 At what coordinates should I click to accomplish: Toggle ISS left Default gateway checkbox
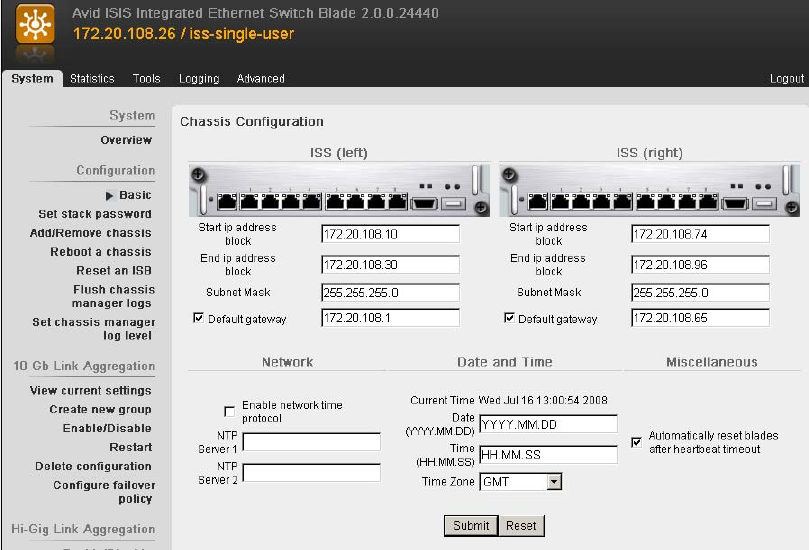(x=198, y=318)
